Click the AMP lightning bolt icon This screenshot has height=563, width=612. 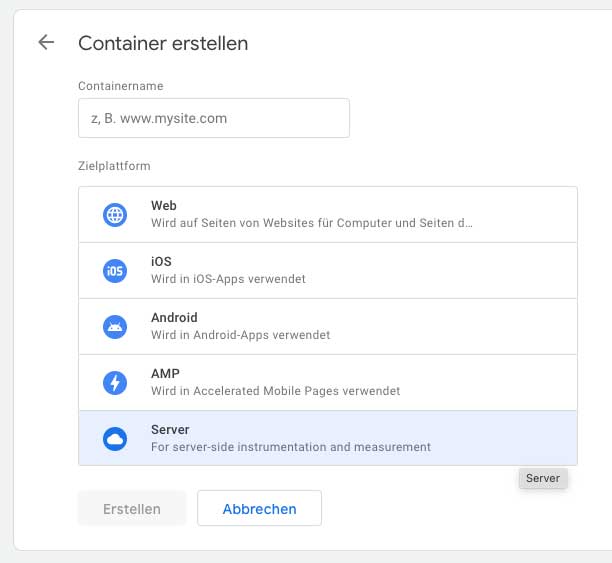[x=115, y=383]
